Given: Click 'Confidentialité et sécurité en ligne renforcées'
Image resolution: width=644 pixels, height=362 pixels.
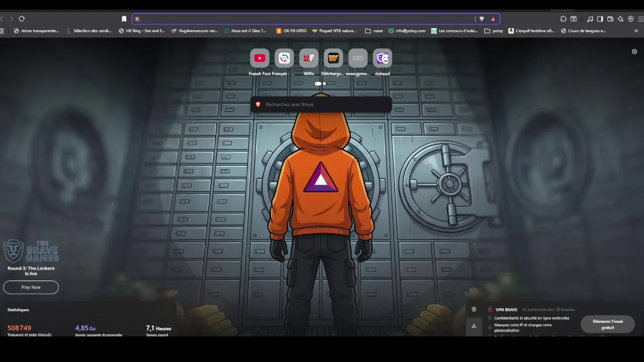Looking at the screenshot, I should point(532,318).
